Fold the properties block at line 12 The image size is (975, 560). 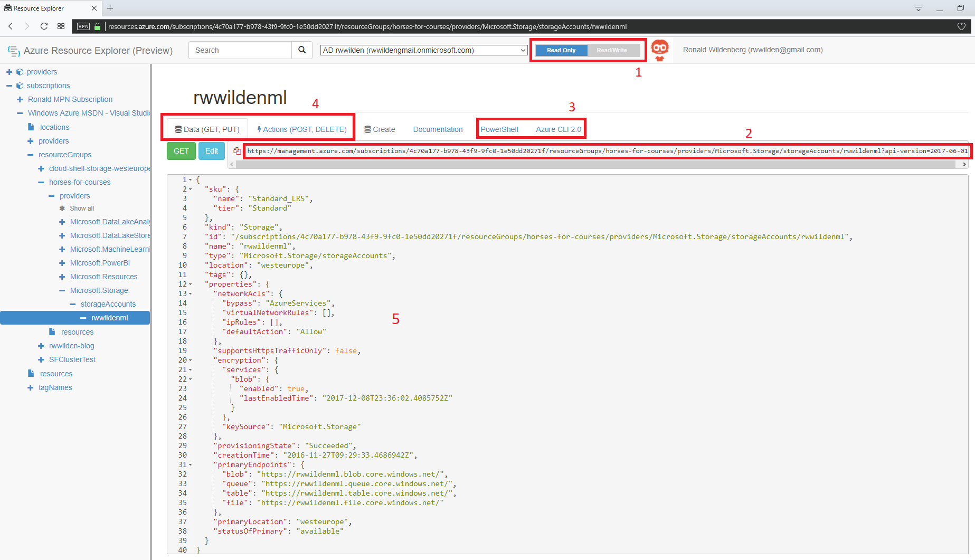click(191, 284)
